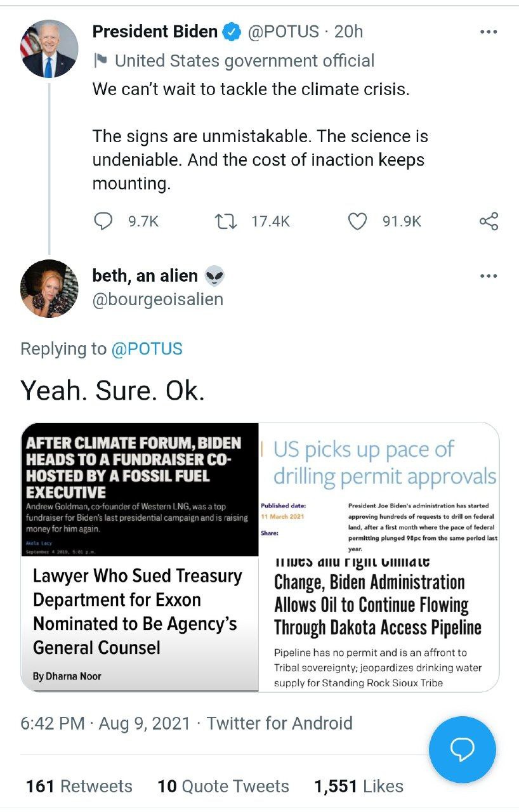Open the Exxon lawyer Treasury article image
Screen dimensions: 519x812
click(140, 623)
